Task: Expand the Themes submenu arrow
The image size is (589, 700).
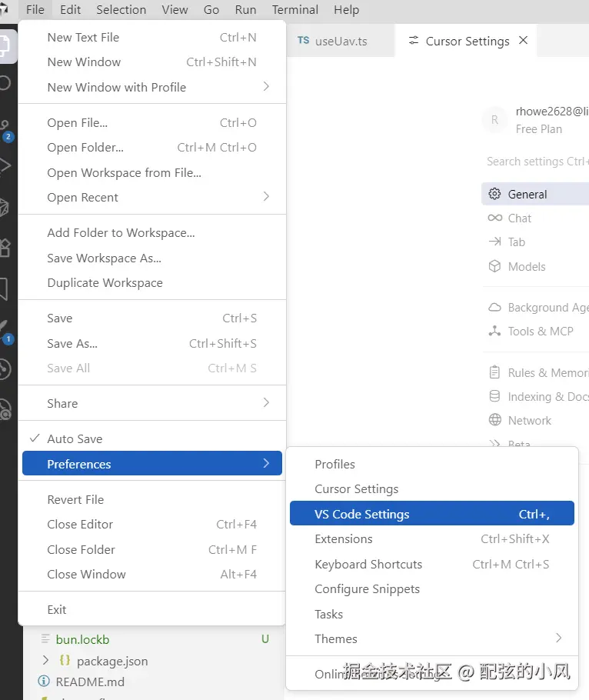Action: coord(558,638)
